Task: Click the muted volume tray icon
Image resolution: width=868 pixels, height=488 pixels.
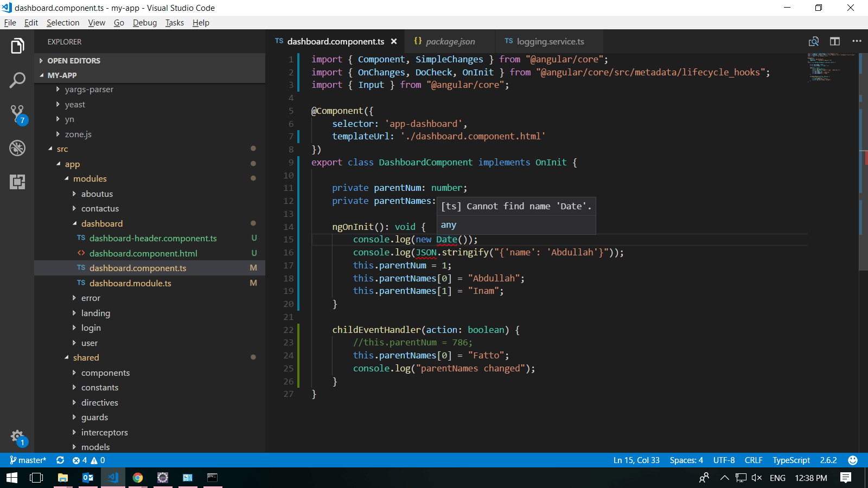Action: coord(757,478)
